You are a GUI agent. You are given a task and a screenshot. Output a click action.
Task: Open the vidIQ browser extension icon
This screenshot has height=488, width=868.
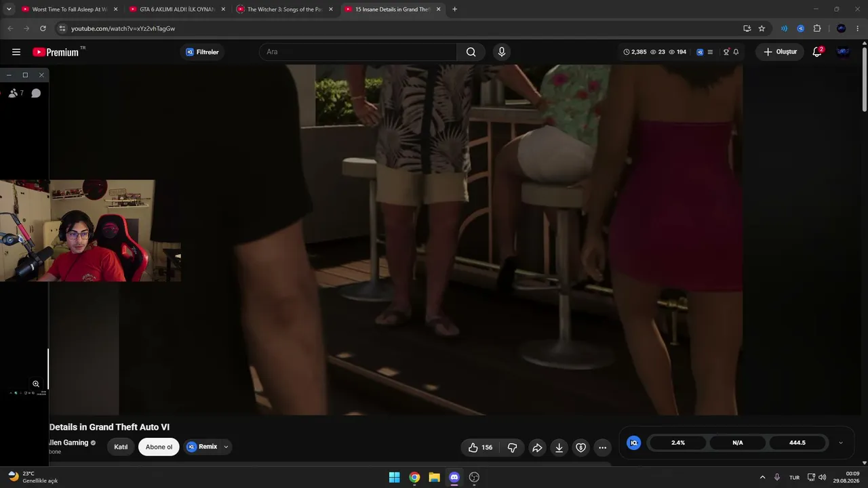coord(801,28)
